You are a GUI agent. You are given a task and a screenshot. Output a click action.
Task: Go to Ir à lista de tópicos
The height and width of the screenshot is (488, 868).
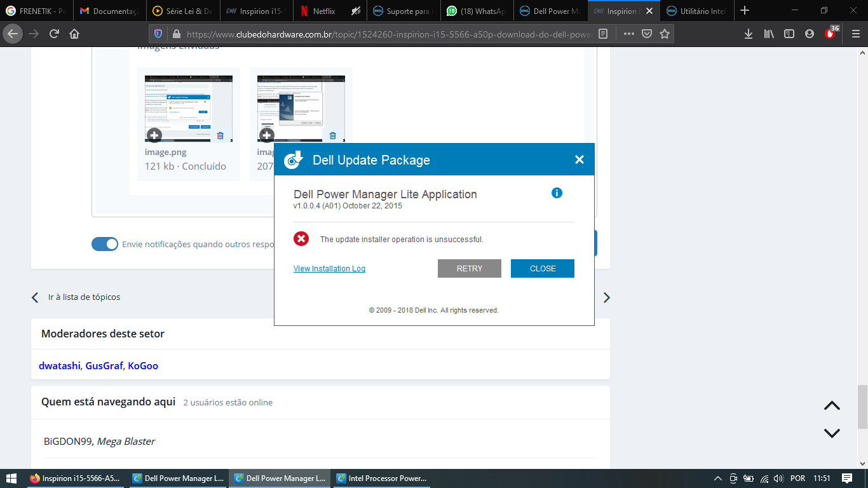84,297
